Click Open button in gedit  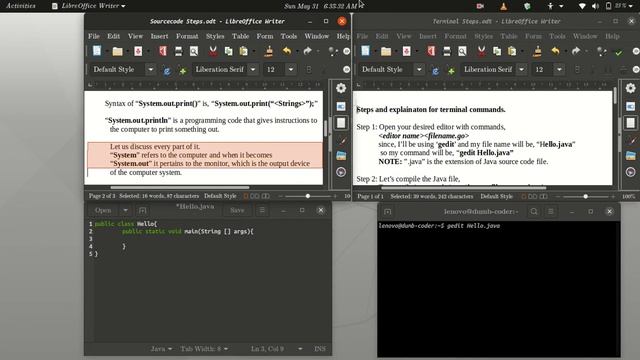[x=103, y=210]
